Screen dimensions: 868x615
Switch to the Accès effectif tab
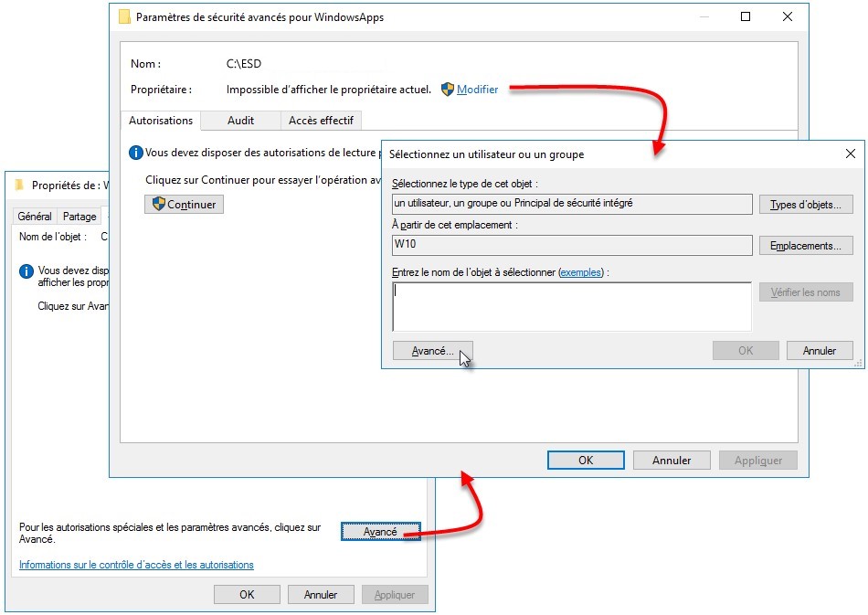321,120
